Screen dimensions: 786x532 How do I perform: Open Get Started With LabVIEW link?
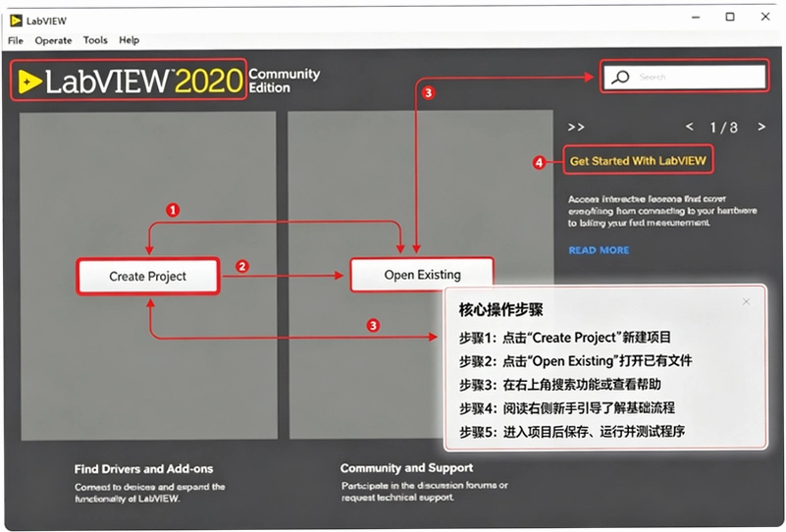tap(638, 161)
